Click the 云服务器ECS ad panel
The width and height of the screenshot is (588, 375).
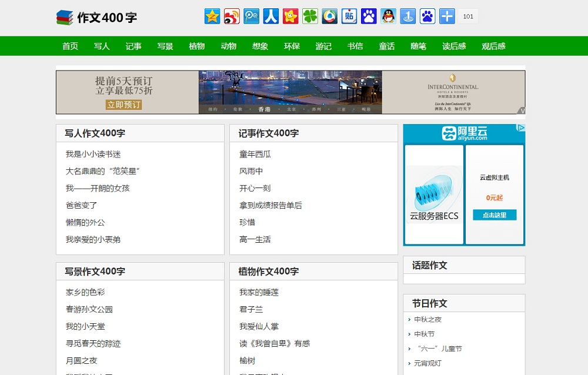click(x=435, y=194)
